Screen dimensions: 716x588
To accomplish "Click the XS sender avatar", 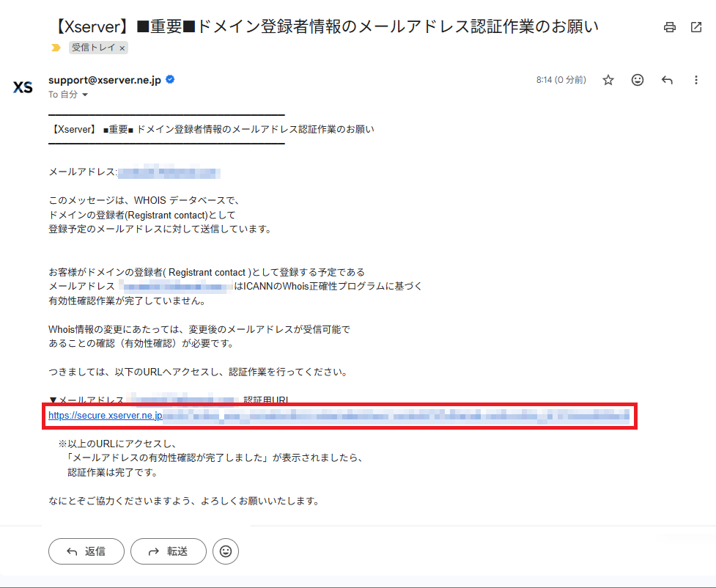I will [x=23, y=87].
